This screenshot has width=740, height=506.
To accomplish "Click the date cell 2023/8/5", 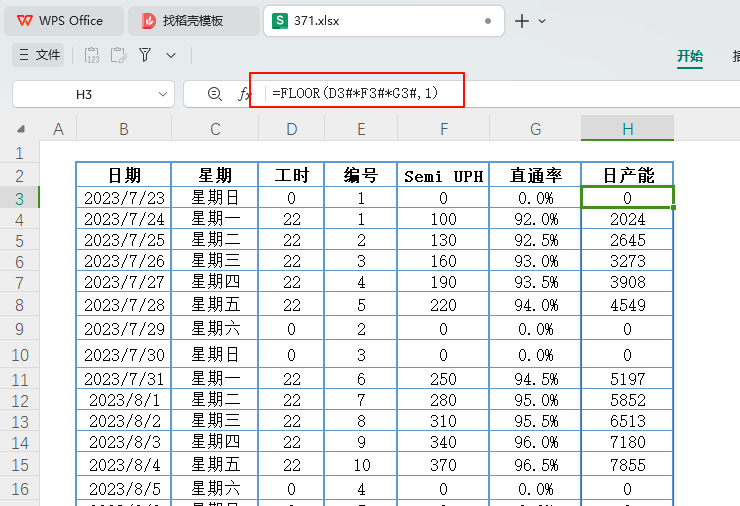I will 124,489.
